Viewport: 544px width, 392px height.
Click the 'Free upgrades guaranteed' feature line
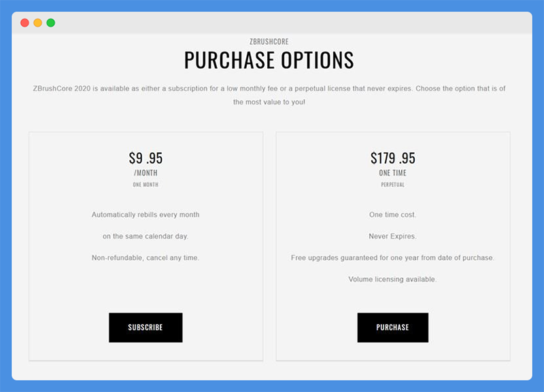393,258
